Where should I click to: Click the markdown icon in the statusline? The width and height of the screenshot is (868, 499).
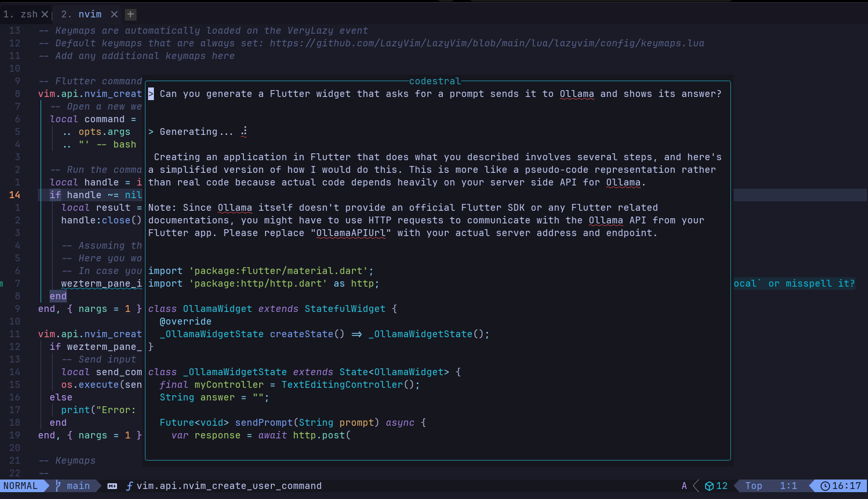point(112,486)
